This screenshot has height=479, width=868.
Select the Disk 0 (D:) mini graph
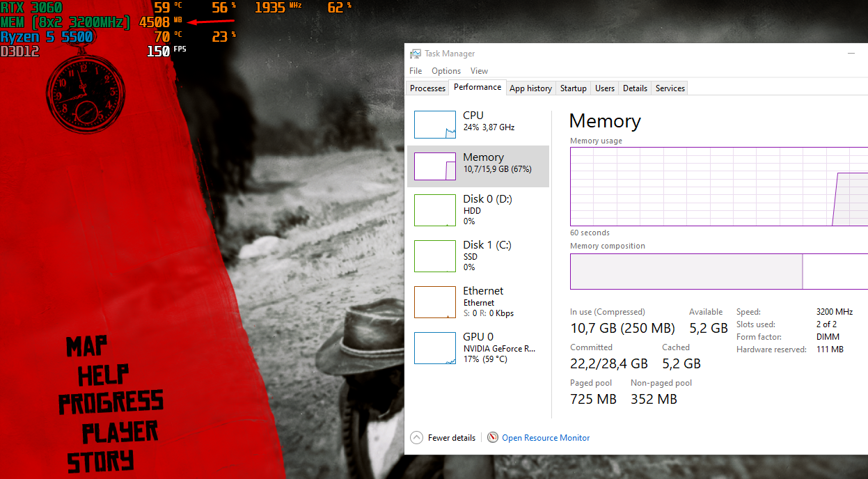(435, 210)
